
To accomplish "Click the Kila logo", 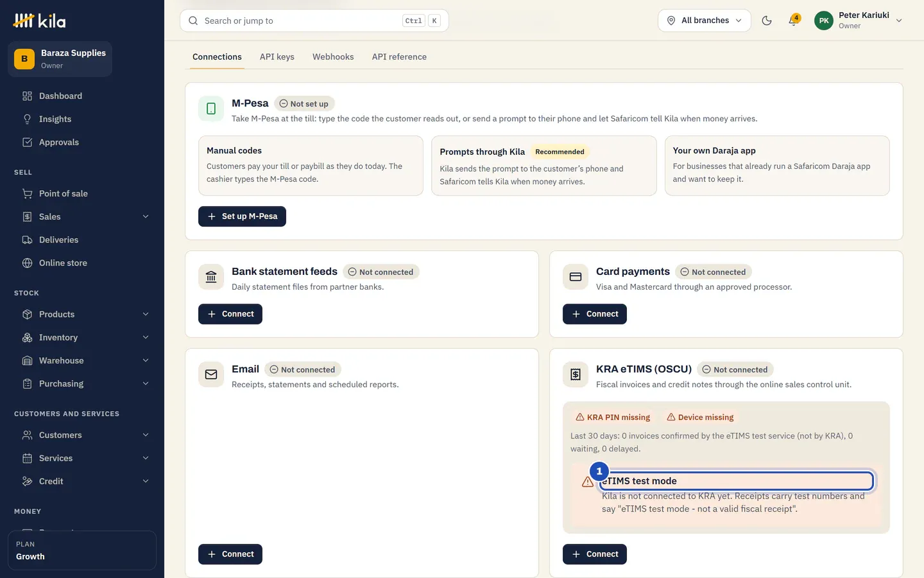I will (39, 21).
